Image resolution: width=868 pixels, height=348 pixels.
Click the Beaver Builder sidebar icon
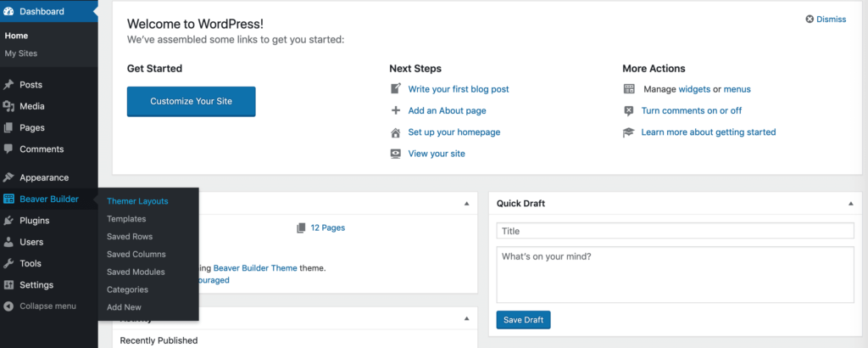(8, 199)
